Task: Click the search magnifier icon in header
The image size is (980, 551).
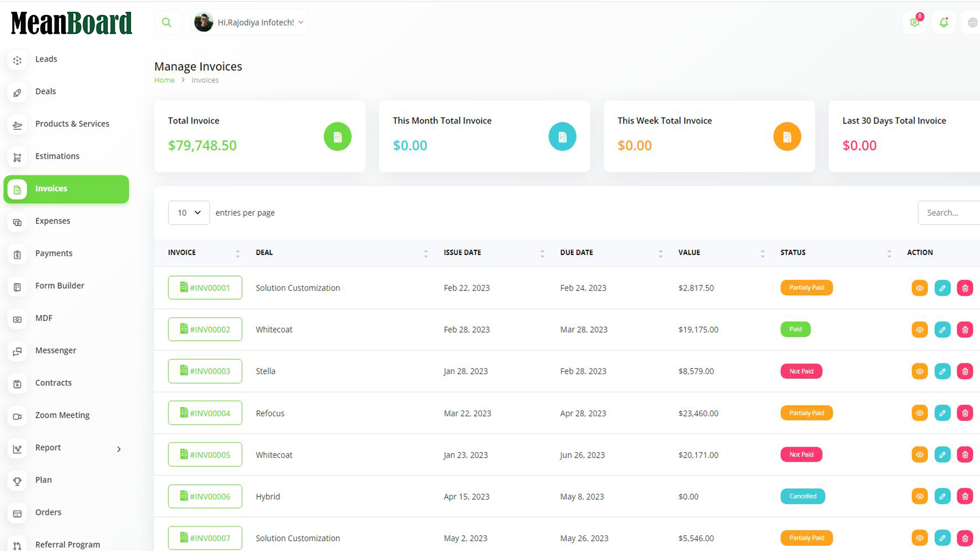Action: pyautogui.click(x=166, y=22)
